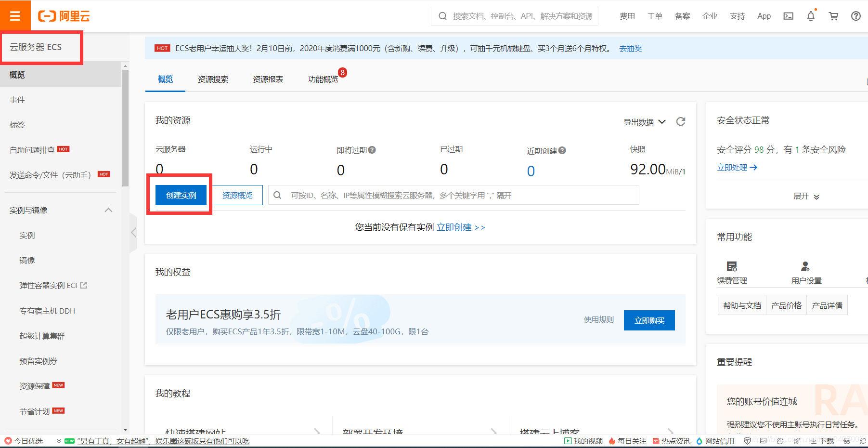Screen dimensions: 868x448
Task: Open 镜像 in the left sidebar
Action: click(27, 260)
